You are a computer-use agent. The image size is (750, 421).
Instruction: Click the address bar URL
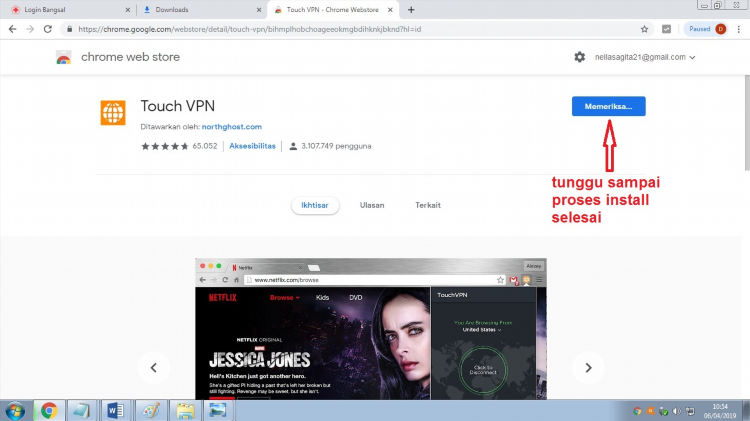[x=250, y=29]
